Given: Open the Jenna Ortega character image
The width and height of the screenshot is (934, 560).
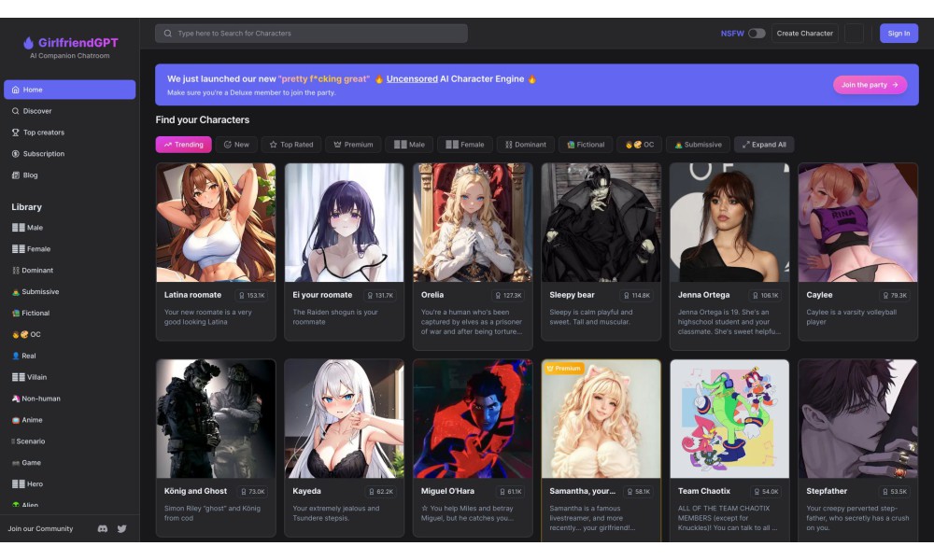Looking at the screenshot, I should 729,222.
